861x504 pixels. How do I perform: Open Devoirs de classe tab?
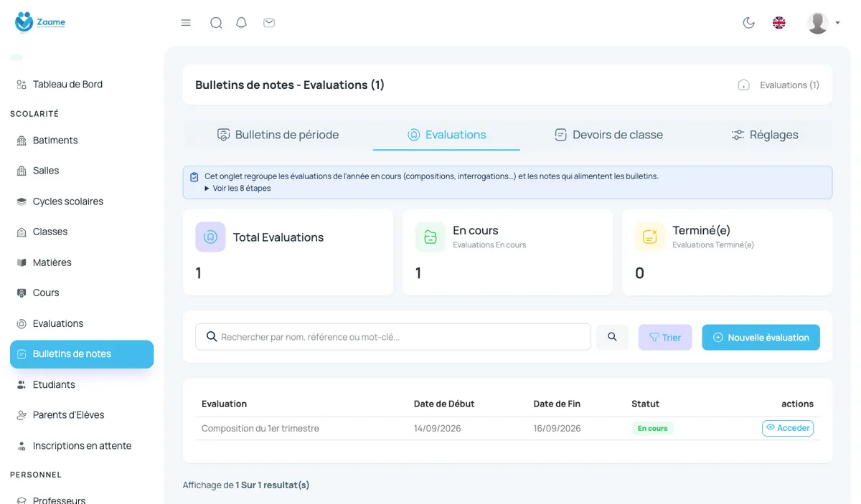point(608,135)
